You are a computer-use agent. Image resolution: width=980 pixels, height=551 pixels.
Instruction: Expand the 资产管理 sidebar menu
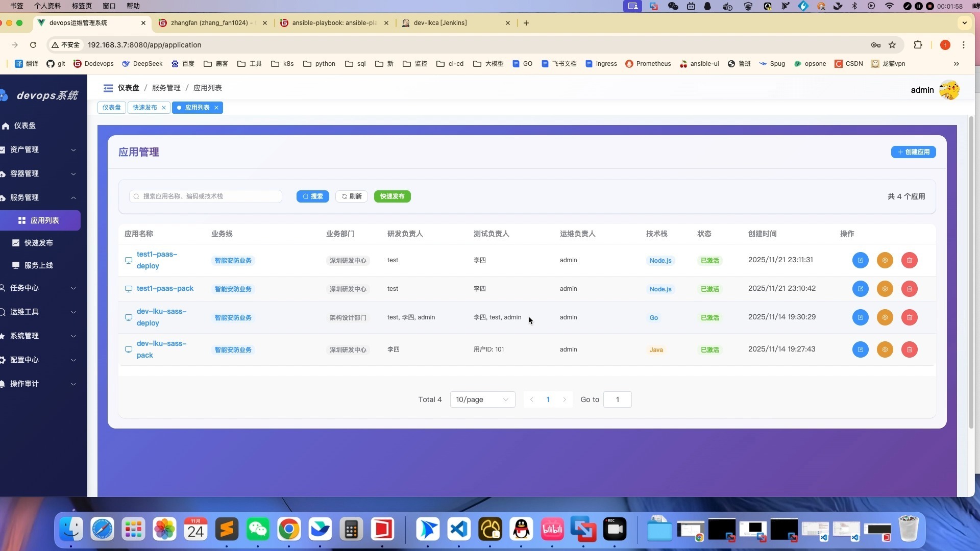point(40,149)
